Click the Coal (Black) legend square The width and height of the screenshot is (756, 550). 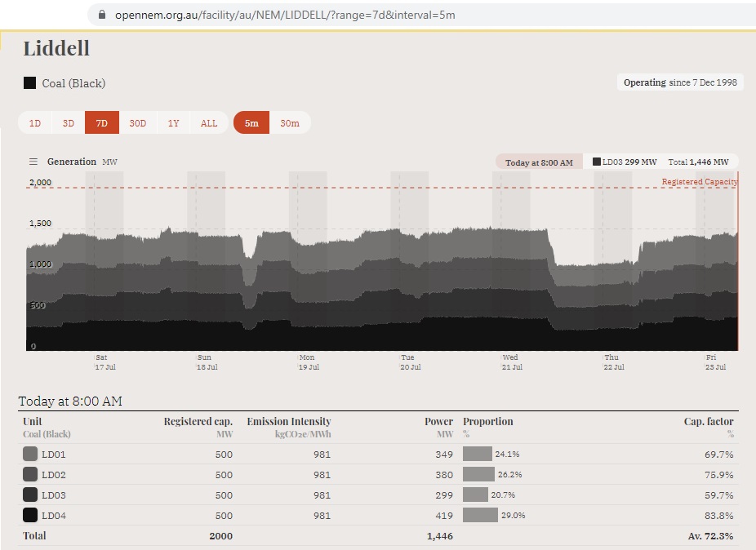30,83
